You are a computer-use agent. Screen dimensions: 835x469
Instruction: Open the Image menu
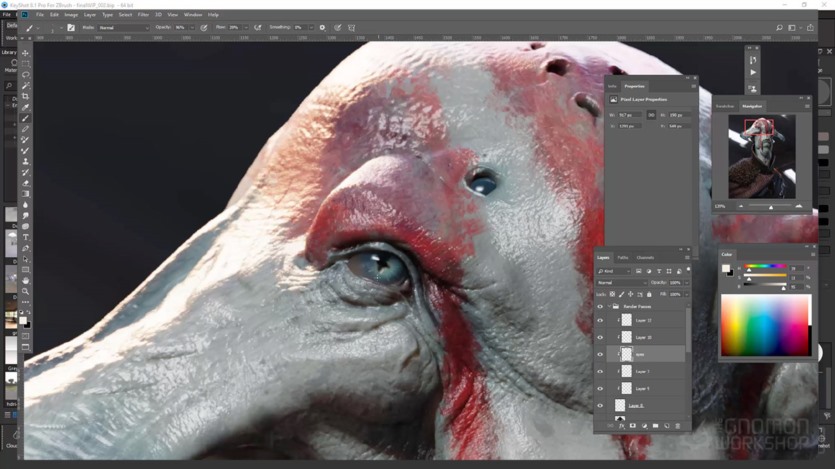point(71,15)
